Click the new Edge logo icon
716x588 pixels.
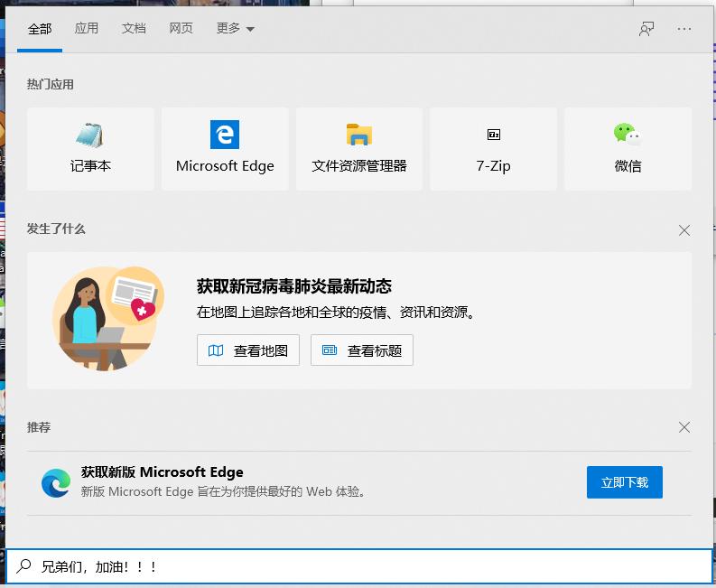pos(56,482)
